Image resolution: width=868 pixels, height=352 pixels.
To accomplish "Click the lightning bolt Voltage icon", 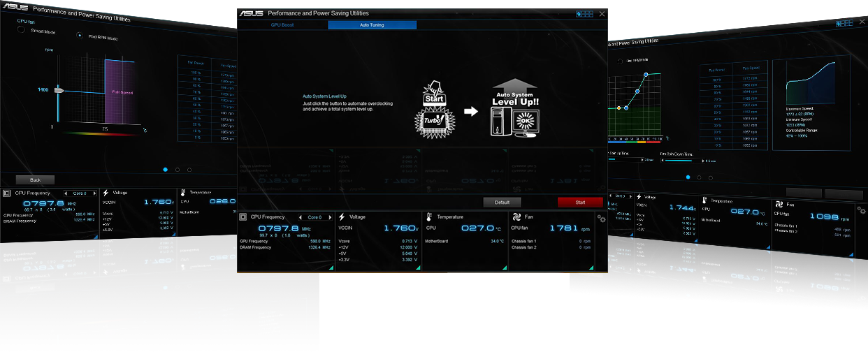I will pyautogui.click(x=342, y=217).
